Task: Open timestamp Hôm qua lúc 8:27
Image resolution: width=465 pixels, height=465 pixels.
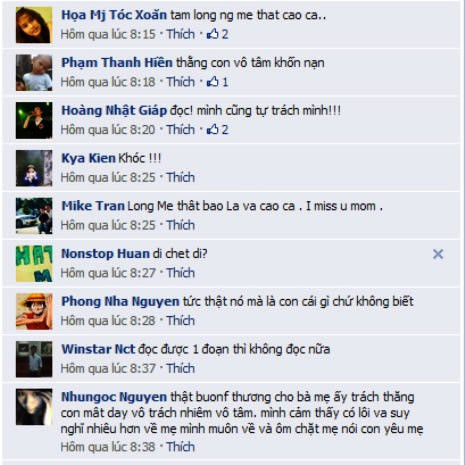Action: [108, 273]
